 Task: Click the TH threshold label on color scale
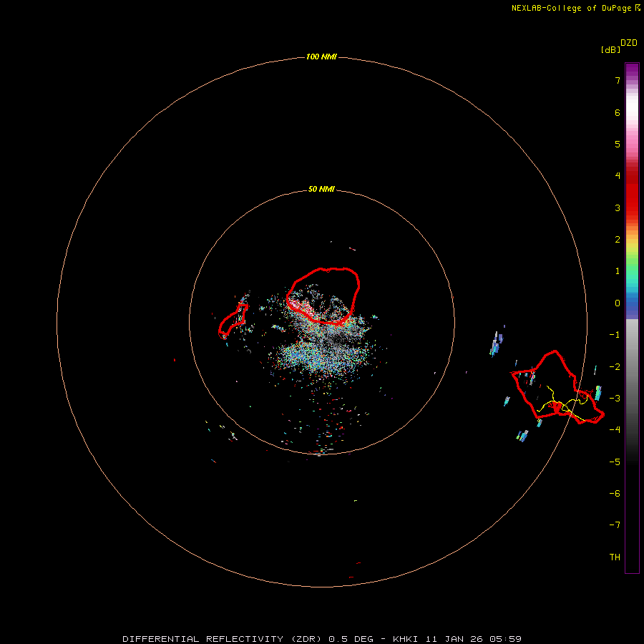coord(615,557)
